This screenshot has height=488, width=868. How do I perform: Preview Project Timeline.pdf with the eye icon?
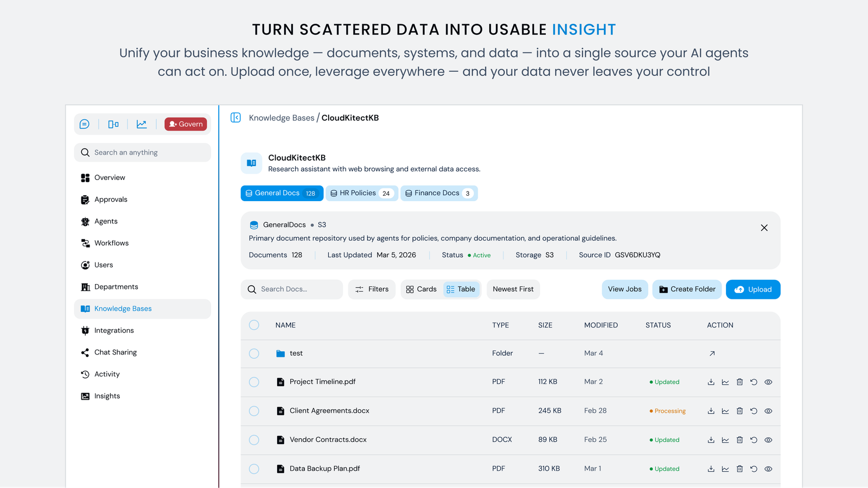click(768, 382)
